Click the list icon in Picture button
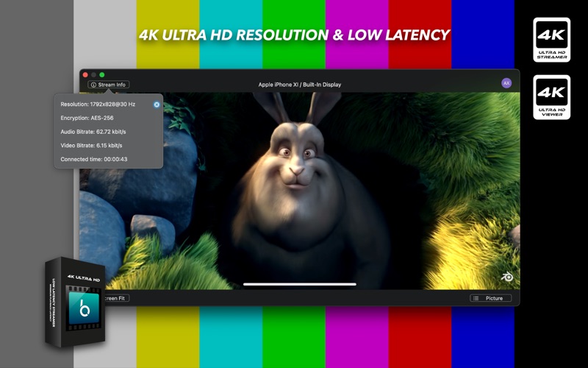 click(476, 298)
